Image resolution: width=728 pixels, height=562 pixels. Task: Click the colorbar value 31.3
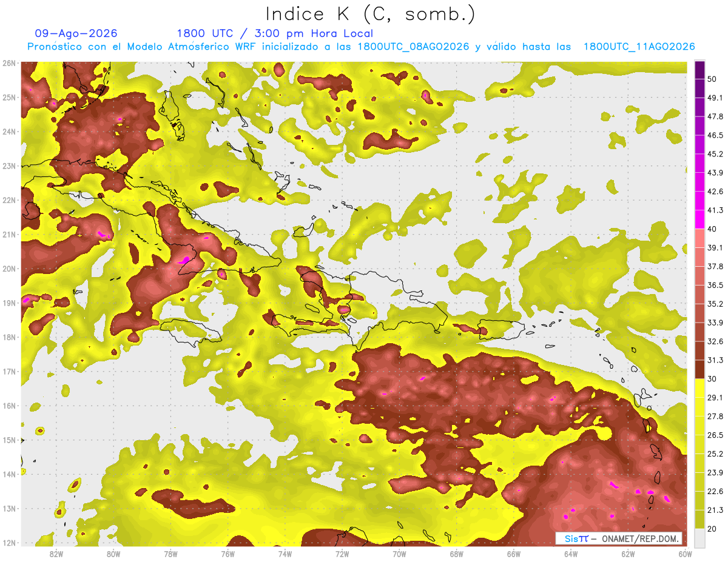tap(715, 360)
